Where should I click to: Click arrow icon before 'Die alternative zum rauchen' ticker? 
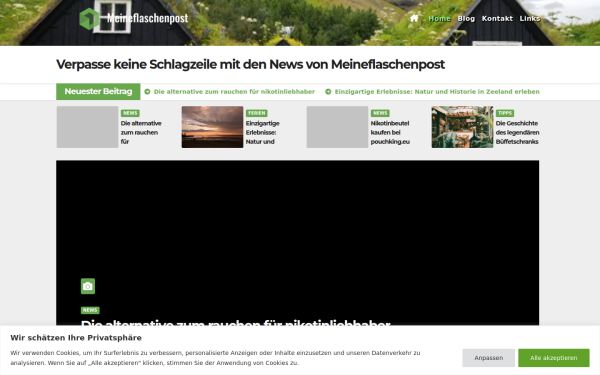tap(147, 91)
